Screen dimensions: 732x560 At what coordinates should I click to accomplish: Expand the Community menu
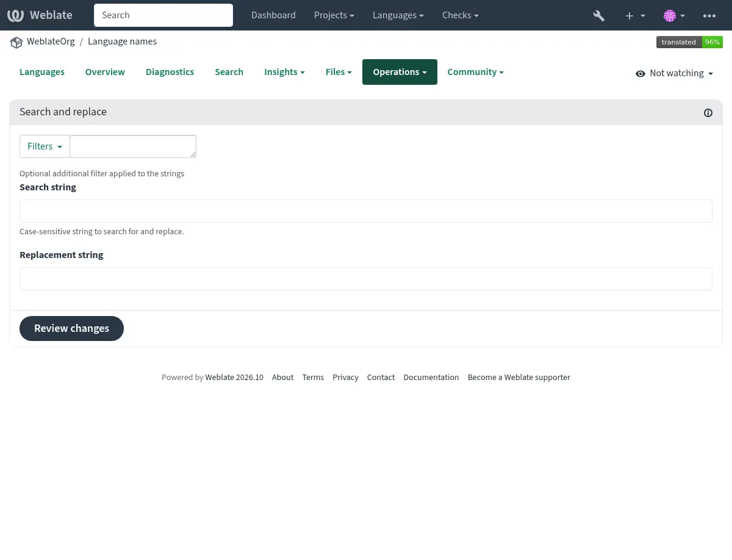coord(475,72)
